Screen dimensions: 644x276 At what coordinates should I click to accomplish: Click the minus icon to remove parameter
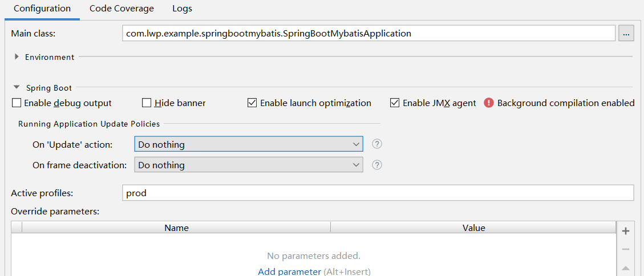pyautogui.click(x=626, y=250)
